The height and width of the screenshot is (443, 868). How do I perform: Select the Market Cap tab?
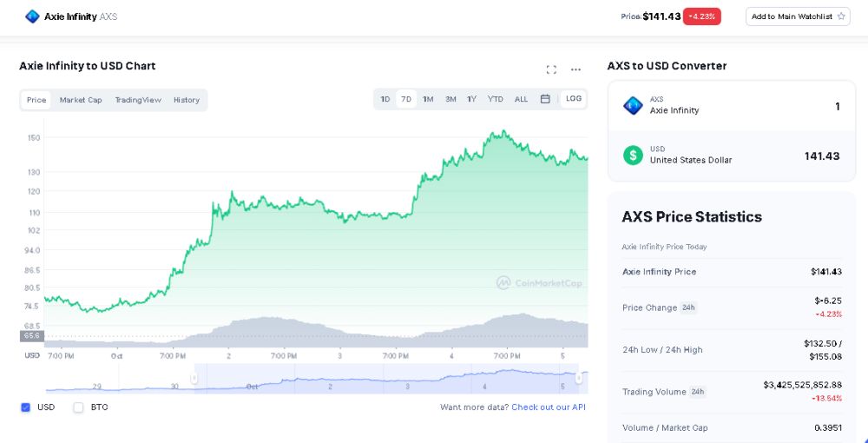81,100
